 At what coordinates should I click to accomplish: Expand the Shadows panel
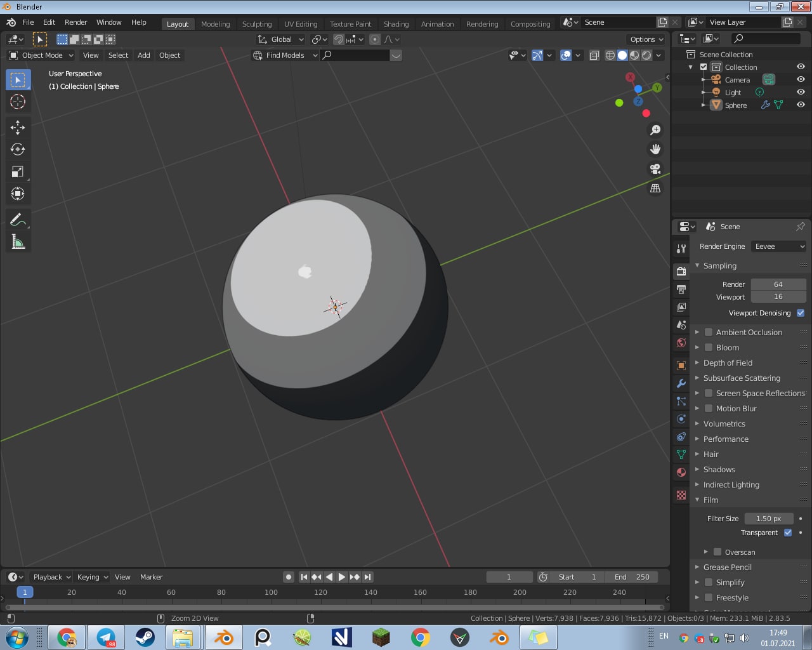click(x=719, y=470)
